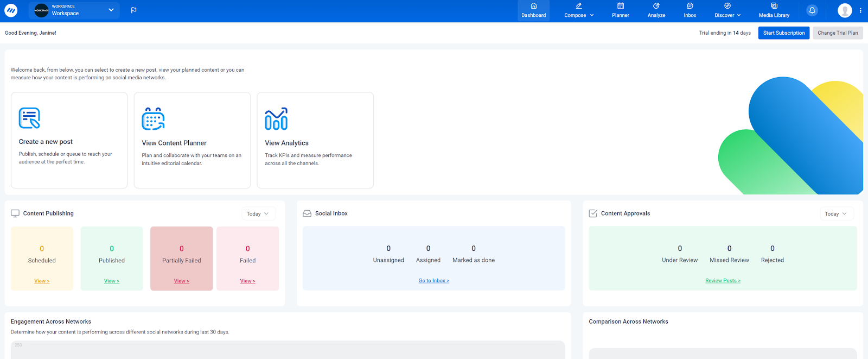Open the Dashboard tab
The image size is (868, 359).
pos(534,10)
